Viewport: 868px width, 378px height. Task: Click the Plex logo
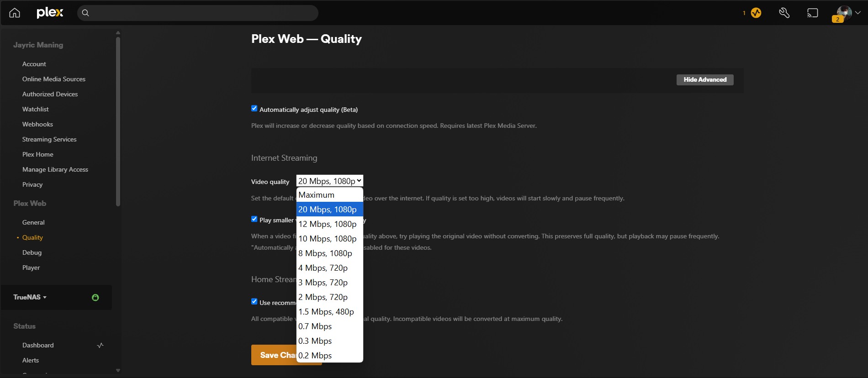(50, 13)
